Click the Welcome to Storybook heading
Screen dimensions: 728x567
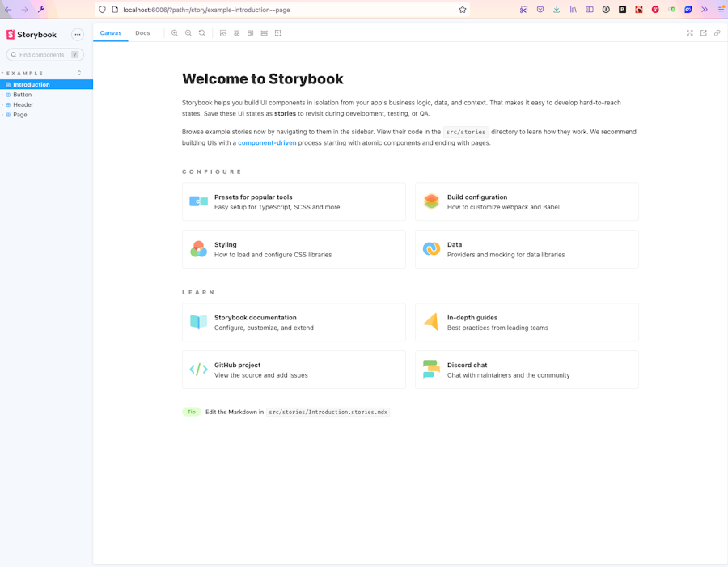pyautogui.click(x=263, y=79)
